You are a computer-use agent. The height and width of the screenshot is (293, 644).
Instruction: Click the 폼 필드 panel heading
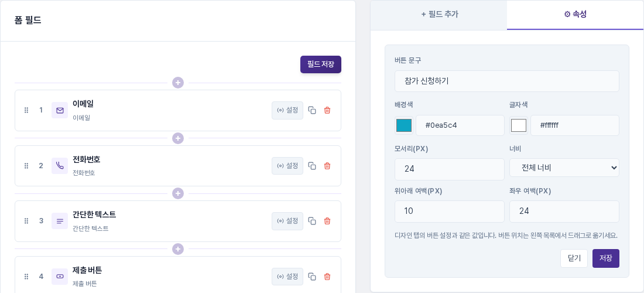coord(28,20)
